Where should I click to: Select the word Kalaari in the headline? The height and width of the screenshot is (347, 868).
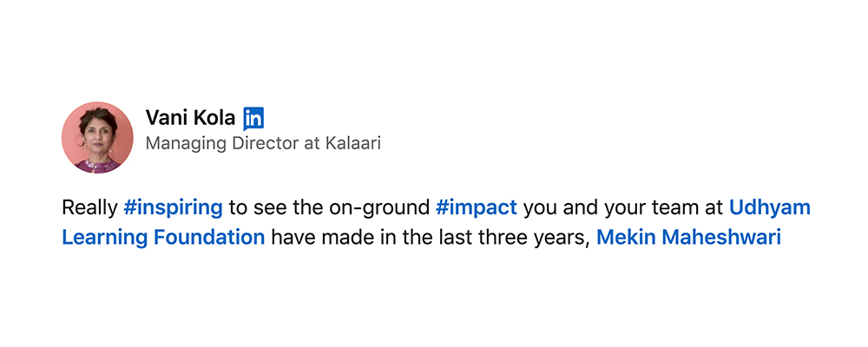351,144
